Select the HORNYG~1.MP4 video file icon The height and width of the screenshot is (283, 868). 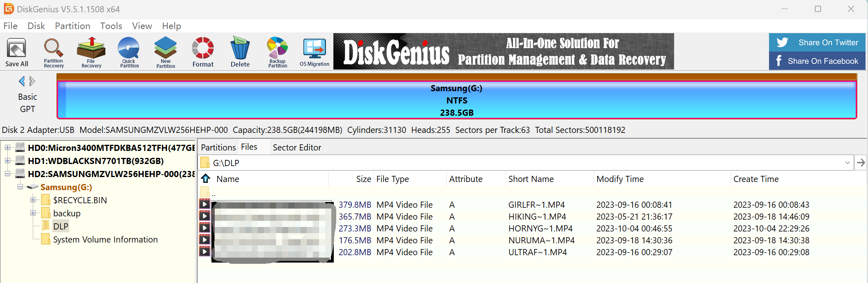point(205,228)
